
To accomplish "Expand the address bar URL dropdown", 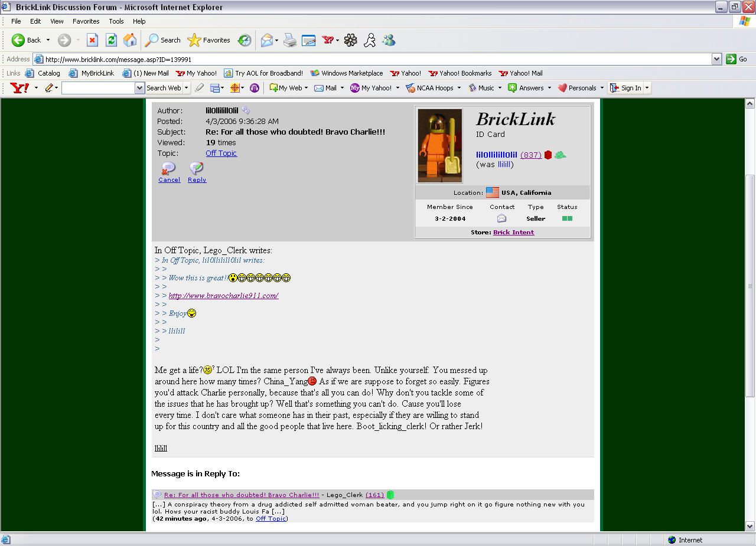I will tap(716, 59).
